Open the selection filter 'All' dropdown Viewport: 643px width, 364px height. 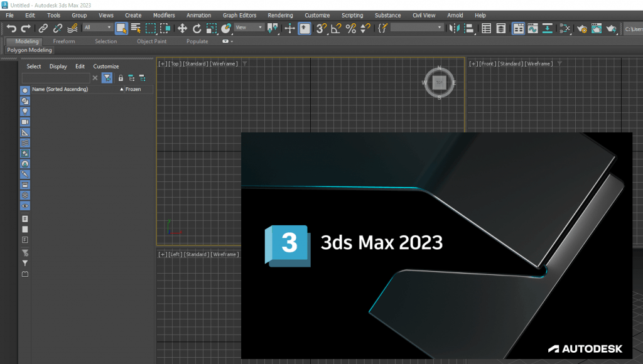(x=98, y=28)
